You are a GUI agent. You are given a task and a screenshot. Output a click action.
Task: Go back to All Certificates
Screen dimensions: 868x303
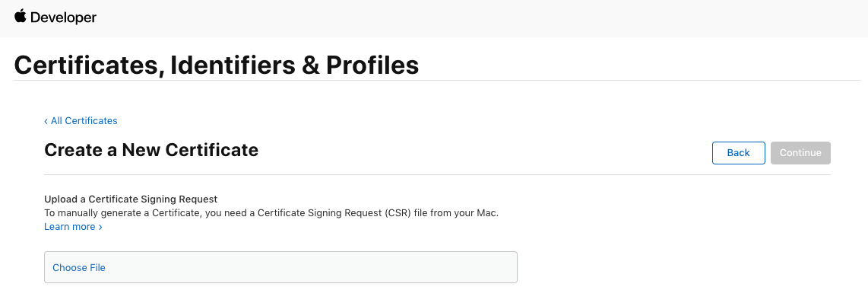point(81,120)
